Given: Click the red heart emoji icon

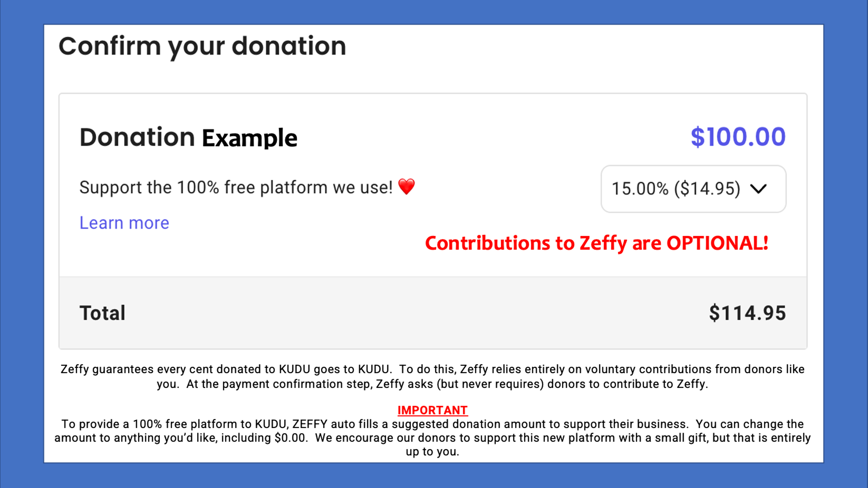Looking at the screenshot, I should click(x=406, y=187).
